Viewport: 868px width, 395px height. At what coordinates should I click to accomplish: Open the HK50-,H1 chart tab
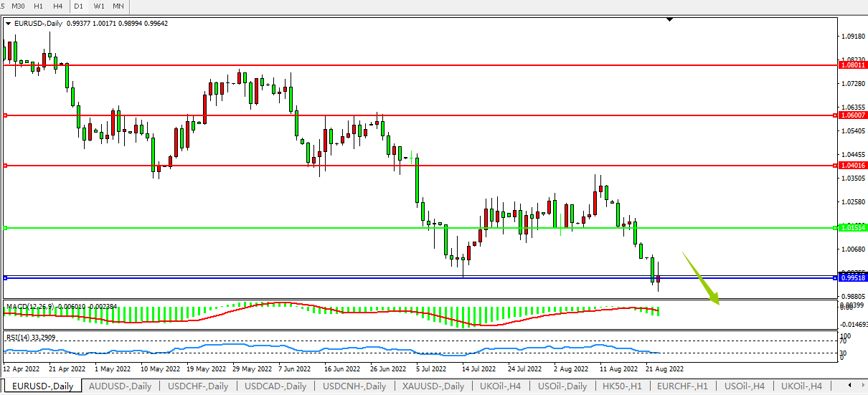click(621, 386)
